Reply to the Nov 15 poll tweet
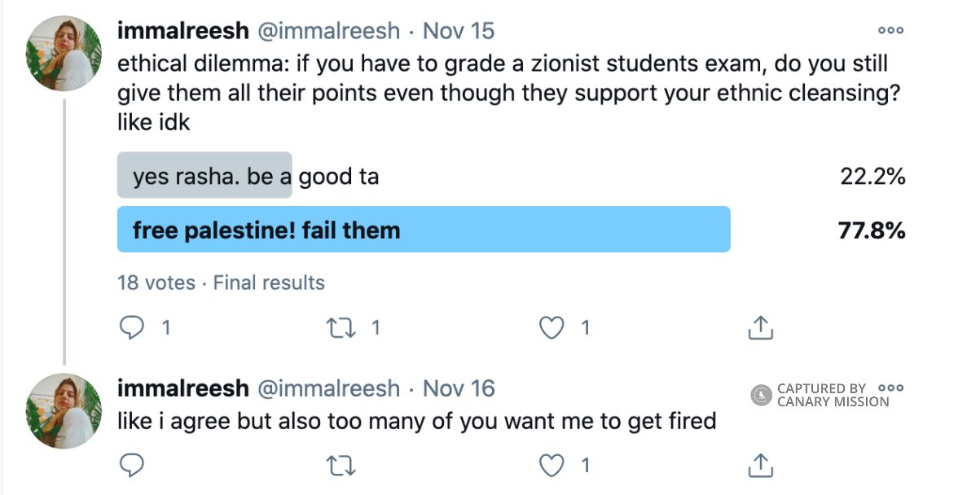Screen dimensions: 980x495 132,327
